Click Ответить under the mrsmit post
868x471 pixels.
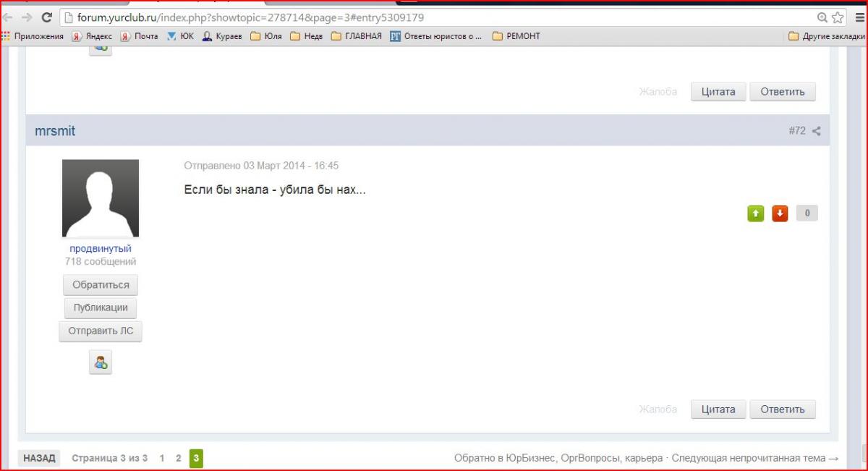click(x=782, y=410)
